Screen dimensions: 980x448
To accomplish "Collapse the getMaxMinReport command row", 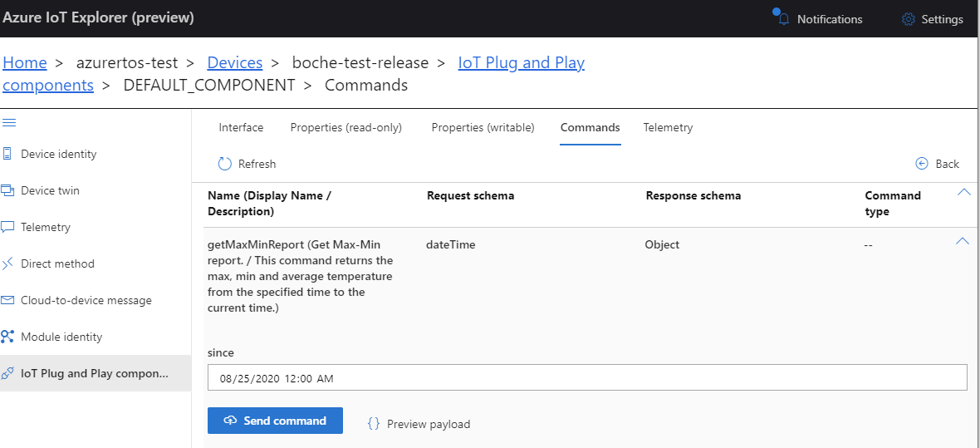I will click(x=963, y=241).
